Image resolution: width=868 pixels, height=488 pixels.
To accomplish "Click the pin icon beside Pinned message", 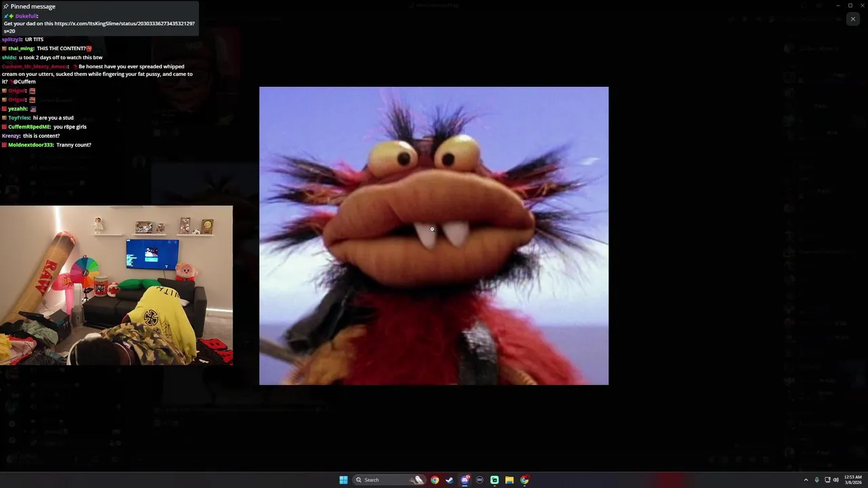I will click(6, 6).
